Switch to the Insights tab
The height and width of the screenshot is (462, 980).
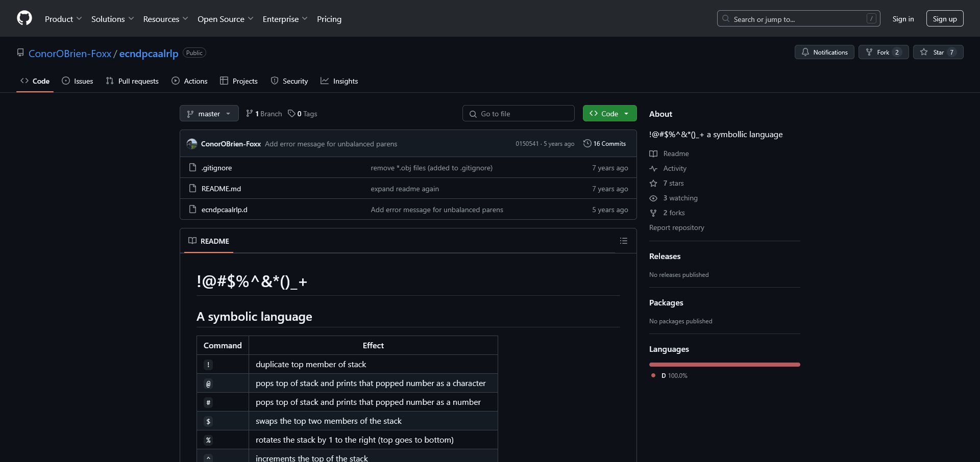(x=339, y=81)
